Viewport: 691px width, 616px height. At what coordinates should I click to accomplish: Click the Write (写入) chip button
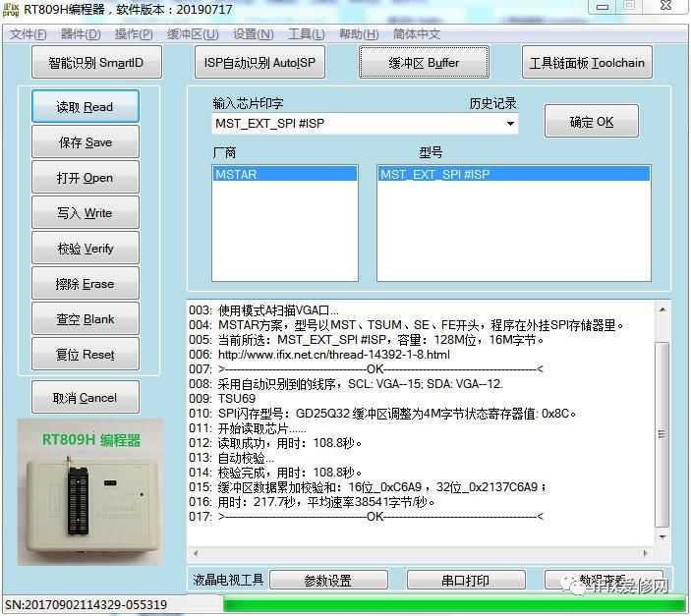85,213
